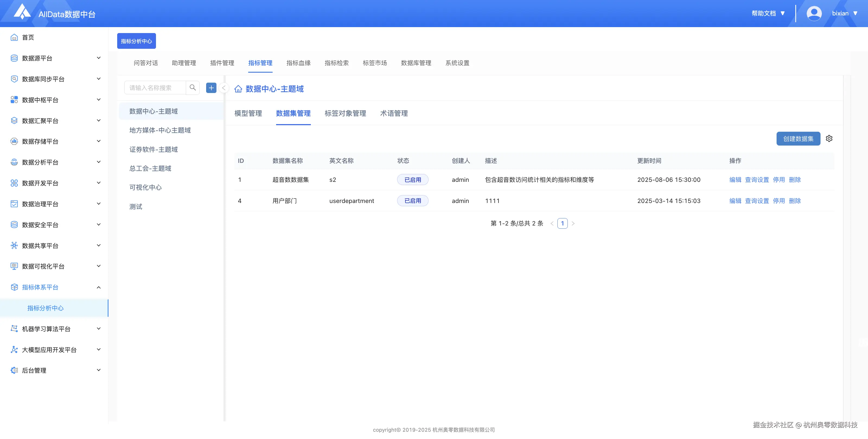The image size is (868, 439).
Task: Disable 超音数数据集 via 停用 link
Action: (x=778, y=179)
